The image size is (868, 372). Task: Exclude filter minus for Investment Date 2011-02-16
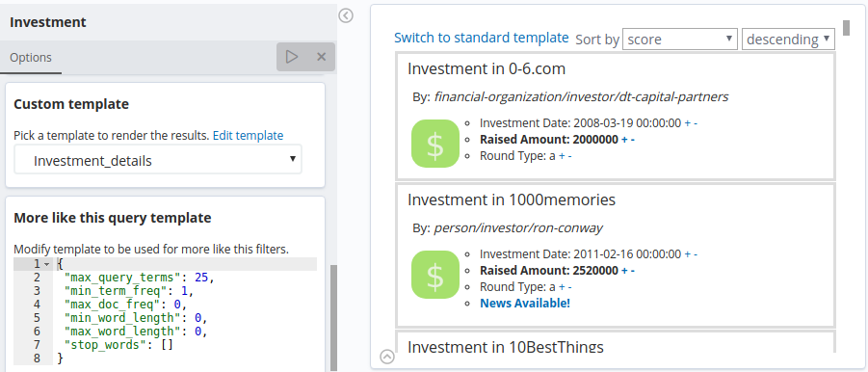[696, 254]
